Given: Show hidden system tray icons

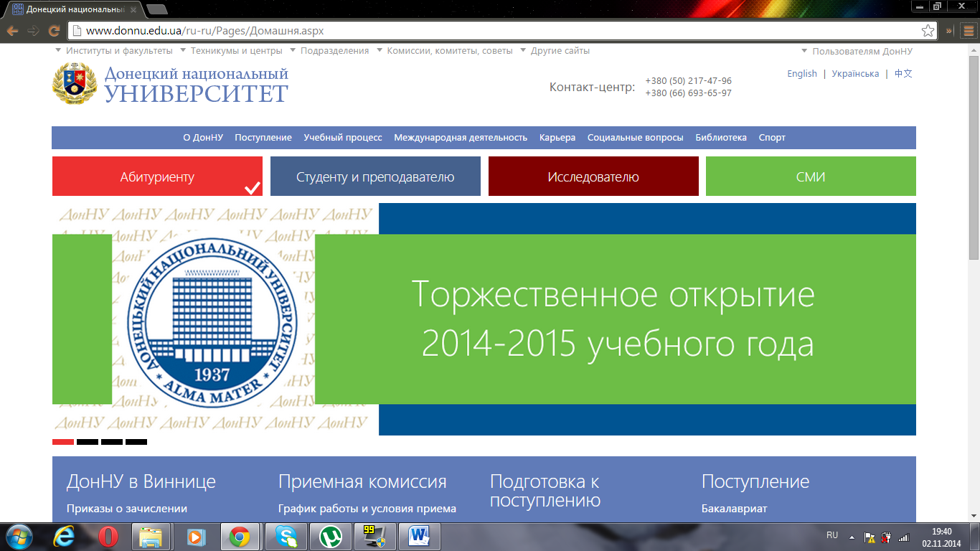Looking at the screenshot, I should tap(852, 537).
